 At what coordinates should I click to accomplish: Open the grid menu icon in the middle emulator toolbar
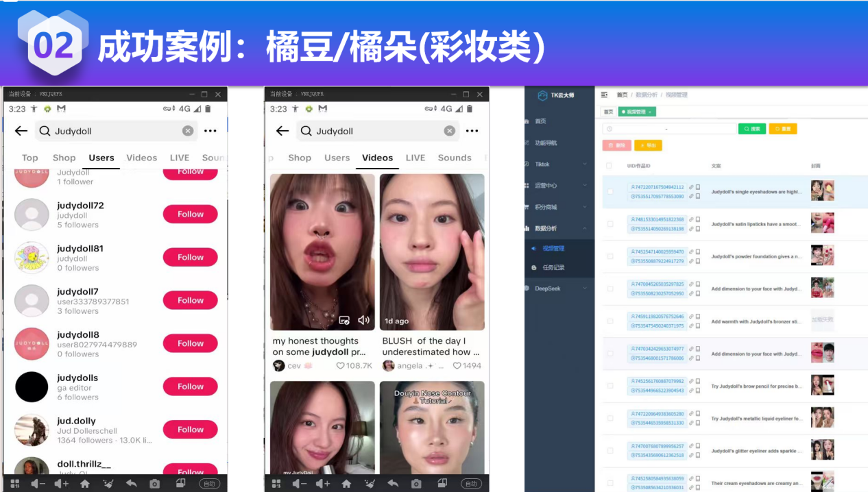click(276, 484)
